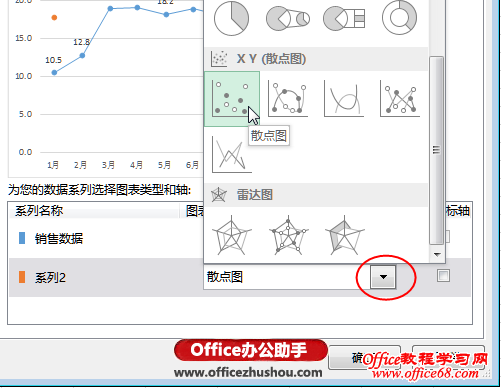Image resolution: width=501 pixels, height=388 pixels.
Task: Click the 0.0 vertical axis value
Action: click(x=25, y=152)
